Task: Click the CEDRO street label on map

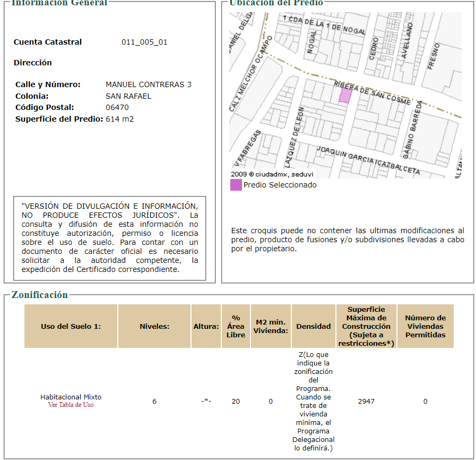Action: (374, 49)
